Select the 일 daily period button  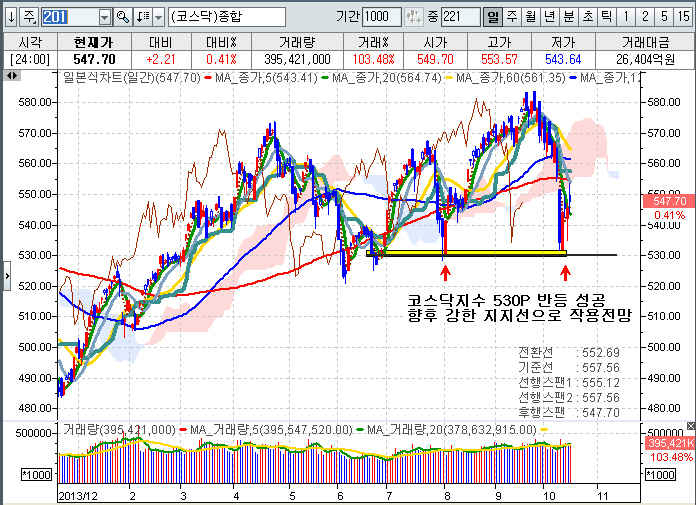coord(493,17)
